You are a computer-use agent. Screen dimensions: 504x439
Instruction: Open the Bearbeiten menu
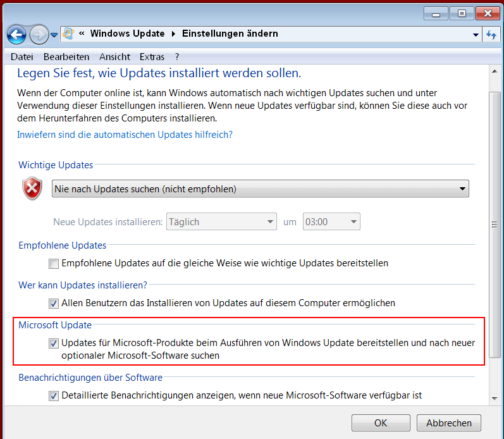[x=66, y=57]
